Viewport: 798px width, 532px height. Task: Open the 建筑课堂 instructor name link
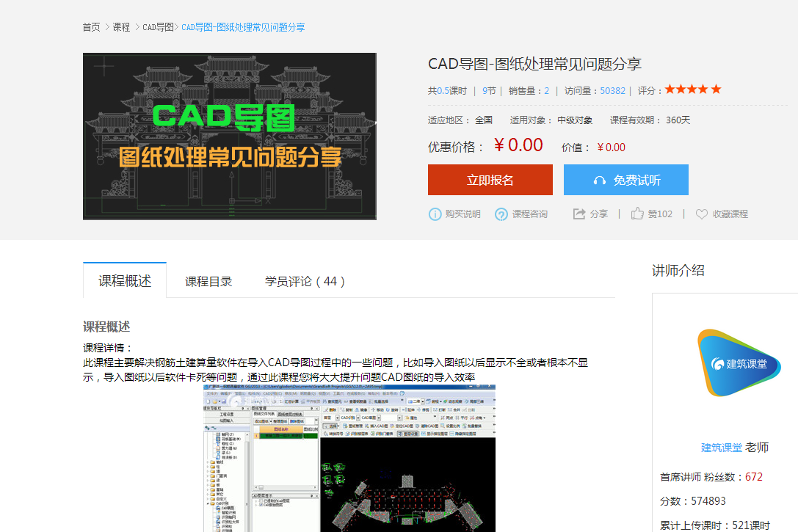(x=721, y=448)
